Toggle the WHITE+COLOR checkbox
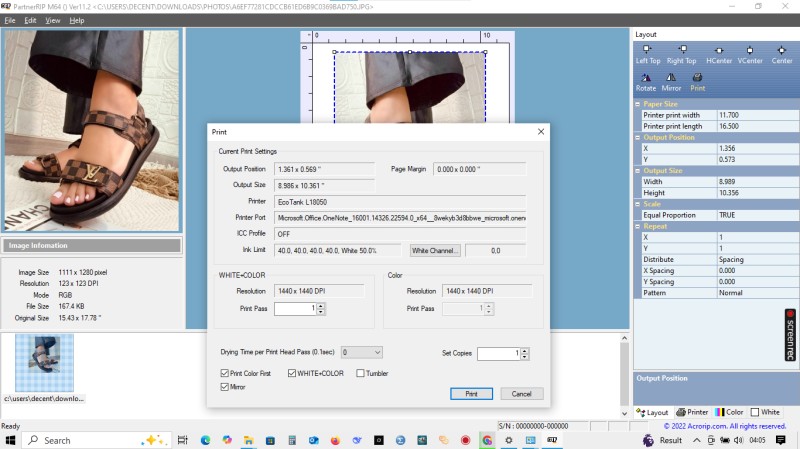This screenshot has width=800, height=449. click(x=292, y=373)
